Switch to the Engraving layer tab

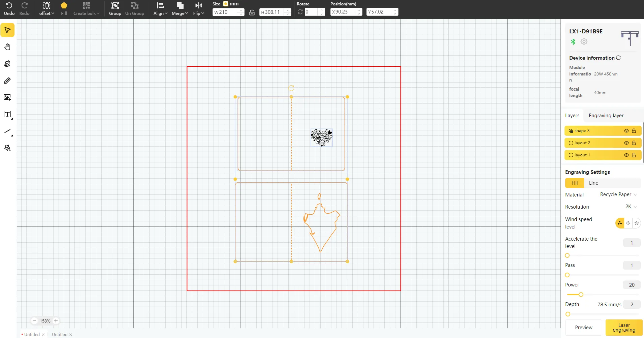(606, 116)
